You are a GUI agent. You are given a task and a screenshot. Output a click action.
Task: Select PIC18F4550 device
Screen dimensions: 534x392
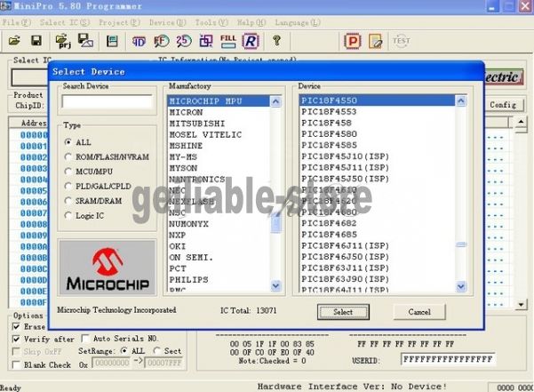click(x=377, y=100)
